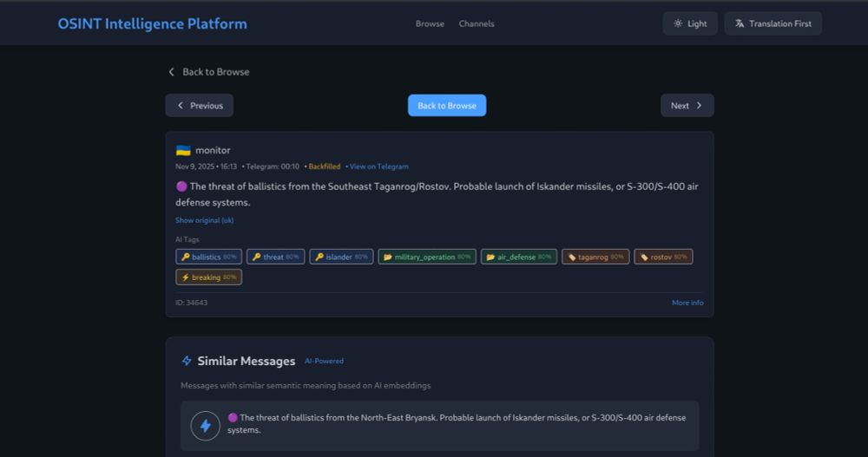This screenshot has height=457, width=868.
Task: Select the taganrog location tag
Action: tap(595, 257)
